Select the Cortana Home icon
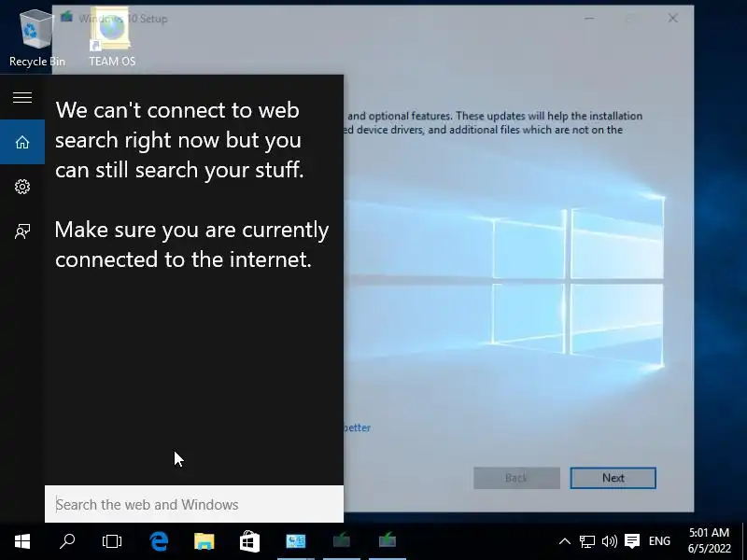 (22, 142)
